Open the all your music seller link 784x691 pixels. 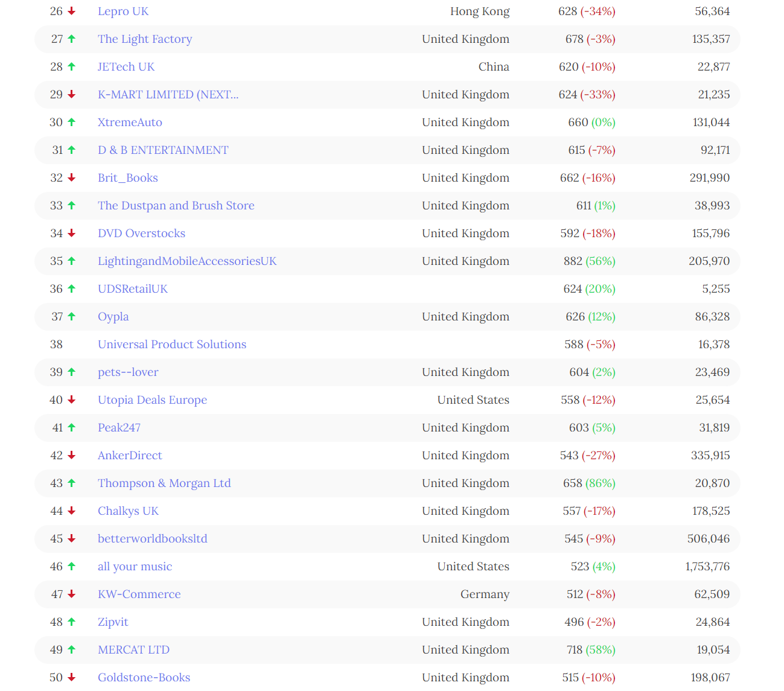point(135,566)
